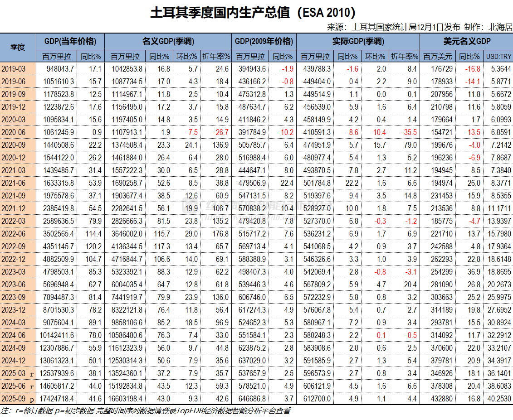Select the GDP(2009年价格) column header
Screen dimensions: 513x420
[263, 41]
